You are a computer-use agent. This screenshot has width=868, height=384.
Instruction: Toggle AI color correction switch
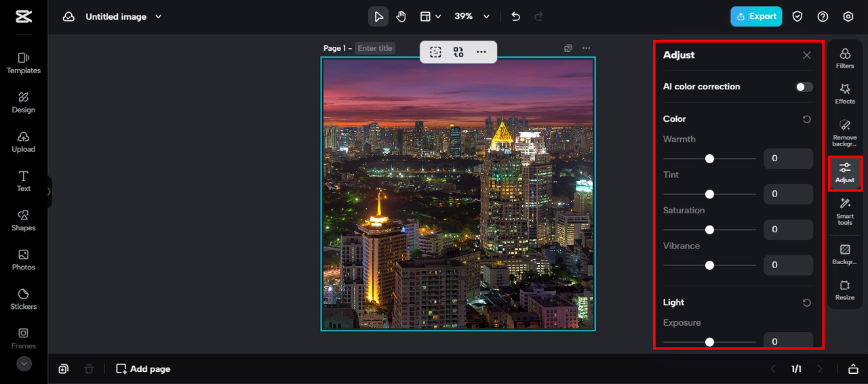804,87
